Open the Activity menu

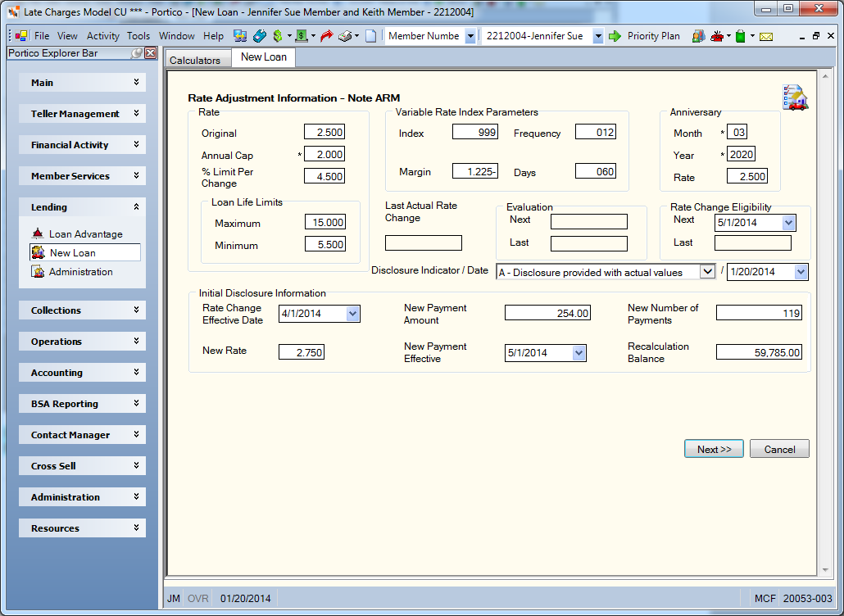pyautogui.click(x=102, y=36)
